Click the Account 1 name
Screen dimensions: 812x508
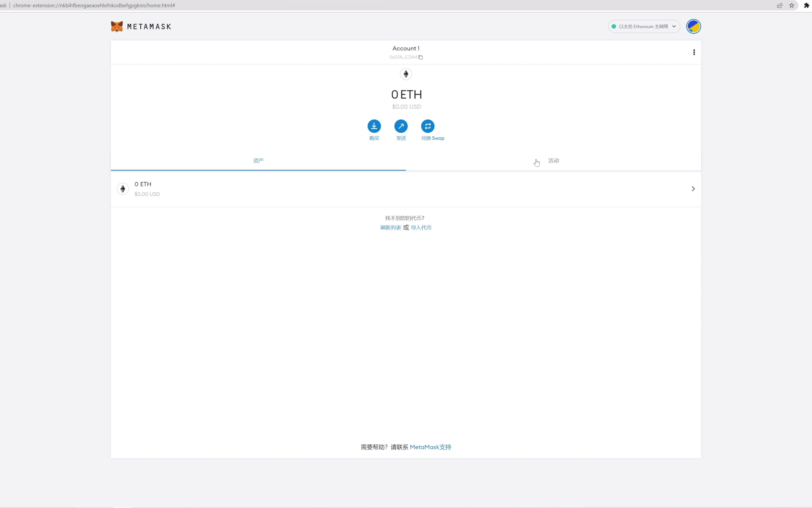click(406, 48)
